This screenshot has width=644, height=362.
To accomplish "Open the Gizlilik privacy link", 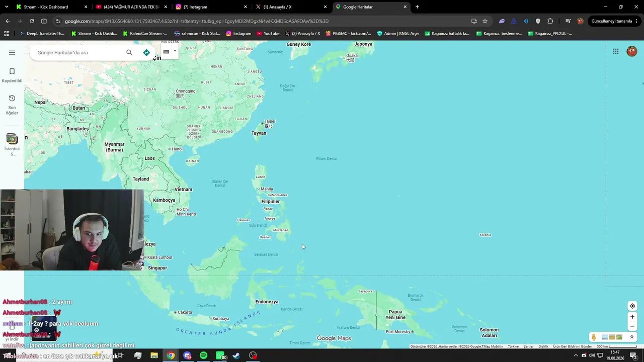I will pyautogui.click(x=543, y=346).
